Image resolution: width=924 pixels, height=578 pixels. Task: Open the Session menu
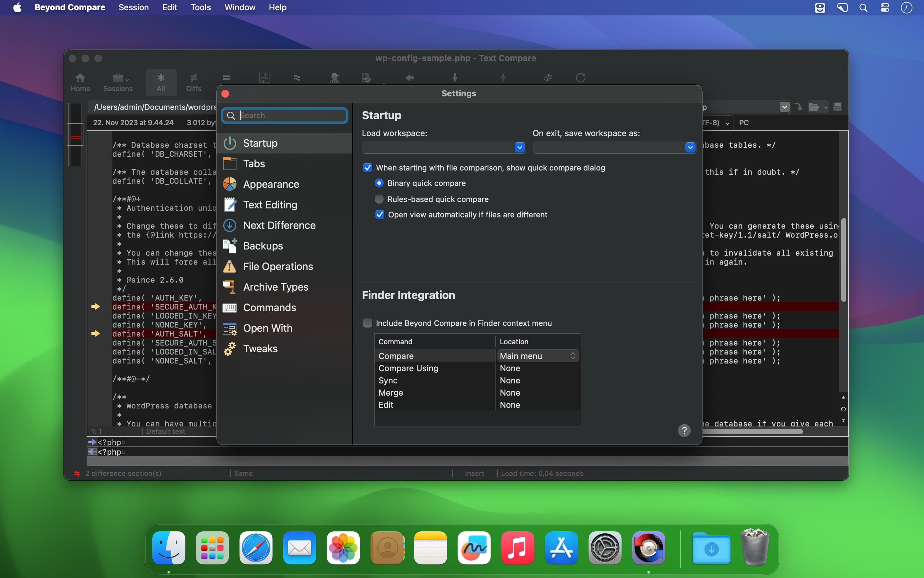(134, 8)
